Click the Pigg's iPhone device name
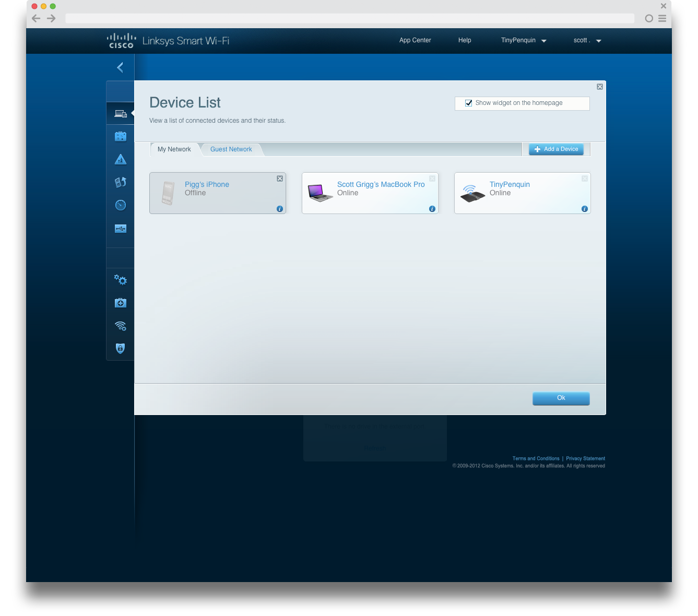 pyautogui.click(x=207, y=184)
